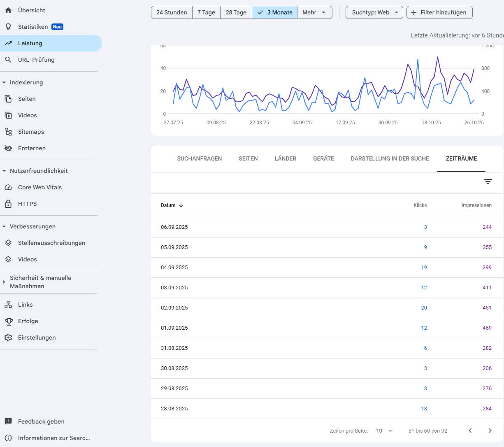Open the table filter icon
504x447 pixels.
[488, 181]
